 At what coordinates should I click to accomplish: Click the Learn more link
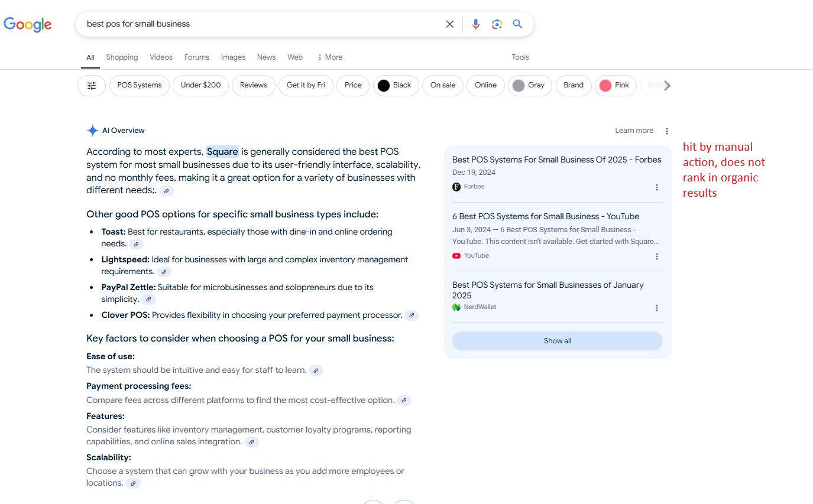[634, 131]
